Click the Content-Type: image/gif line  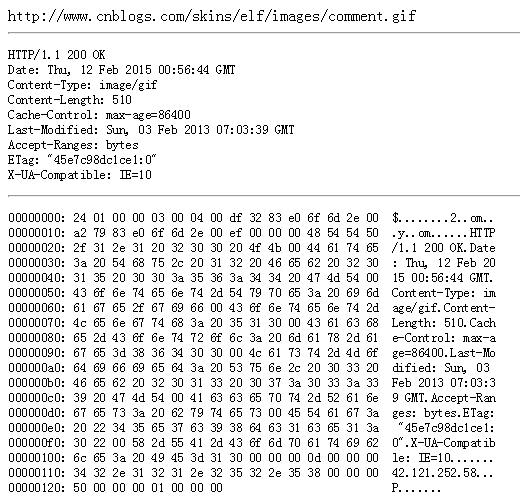[x=82, y=85]
